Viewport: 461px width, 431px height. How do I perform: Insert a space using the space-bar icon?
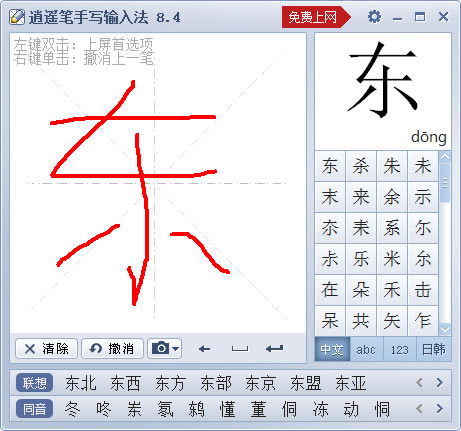pos(240,349)
